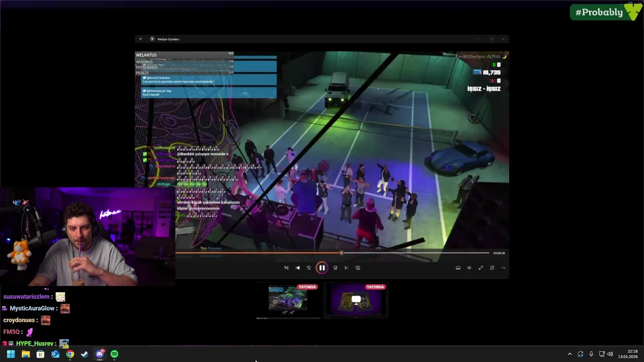
Task: Open the player volume control
Action: pos(469,268)
